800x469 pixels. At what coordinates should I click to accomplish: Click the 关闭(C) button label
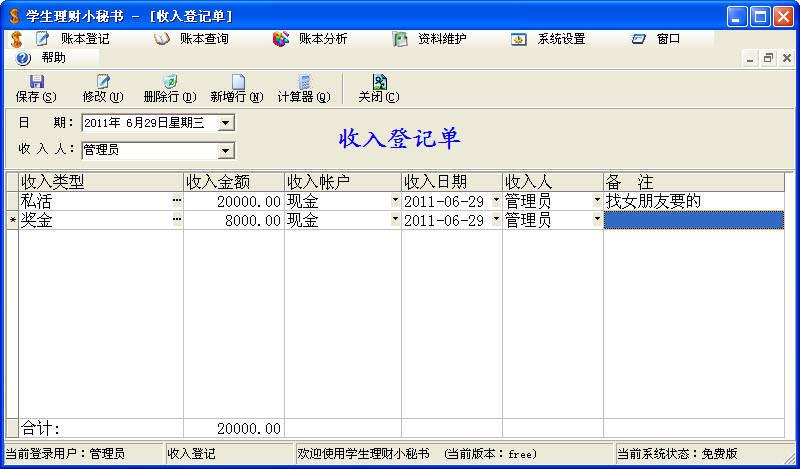[379, 96]
